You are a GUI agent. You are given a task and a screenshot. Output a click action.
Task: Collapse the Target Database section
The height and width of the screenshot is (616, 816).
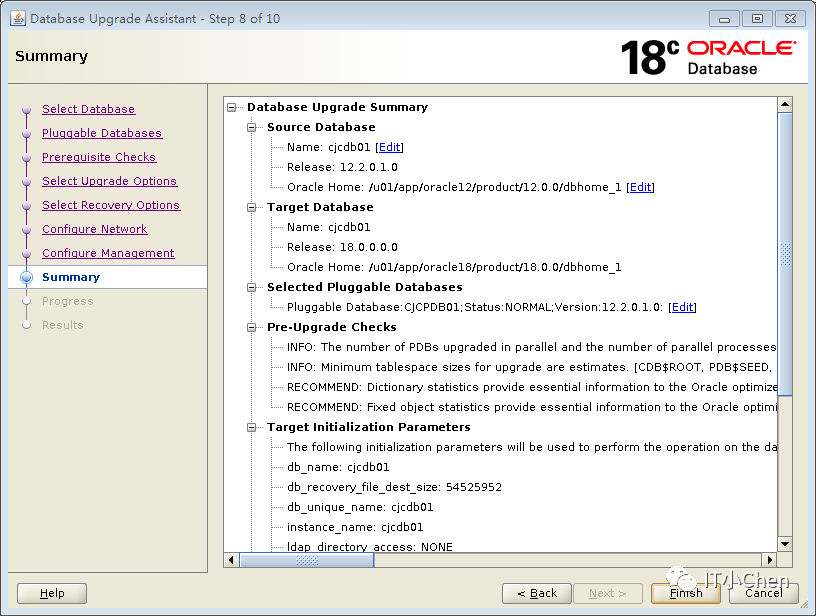pyautogui.click(x=252, y=208)
